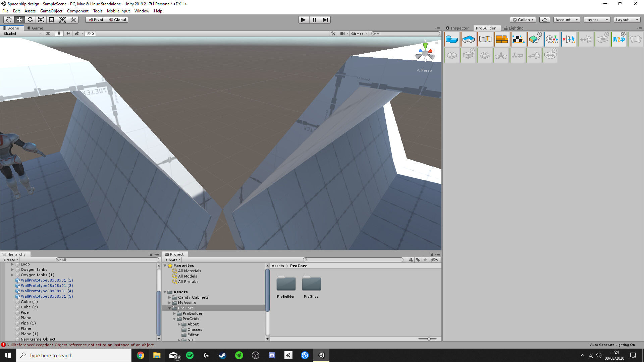644x362 pixels.
Task: Switch to the Game tab
Action: click(35, 28)
